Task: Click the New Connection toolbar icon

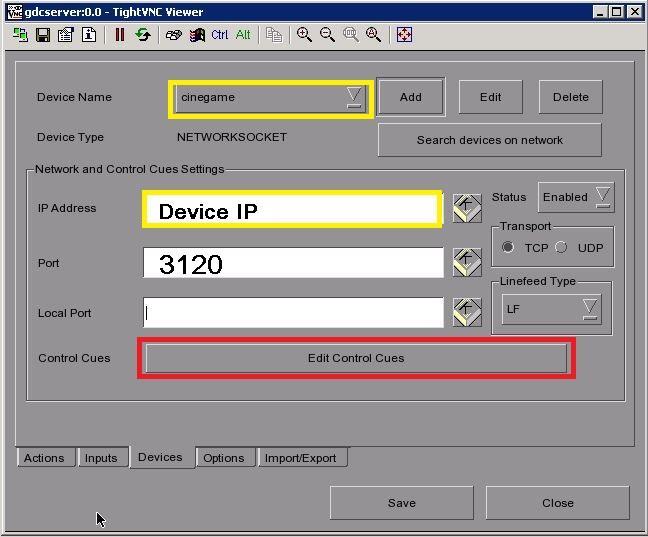Action: [x=20, y=35]
